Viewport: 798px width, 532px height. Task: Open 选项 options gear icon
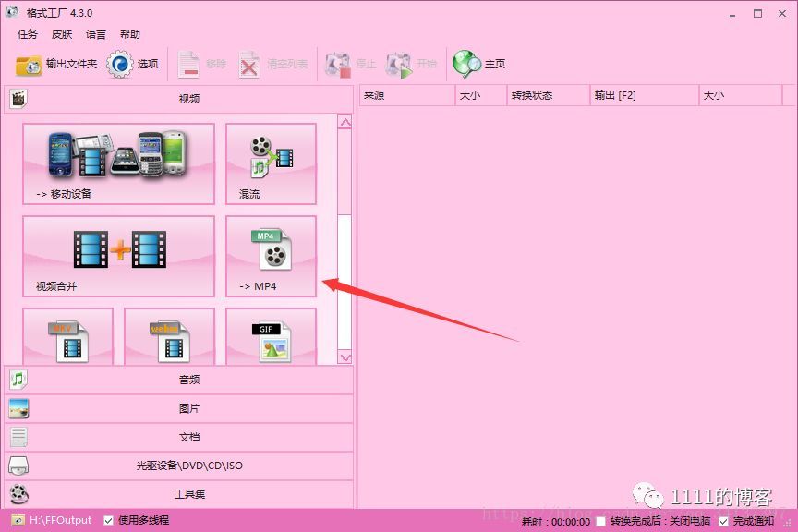[119, 64]
